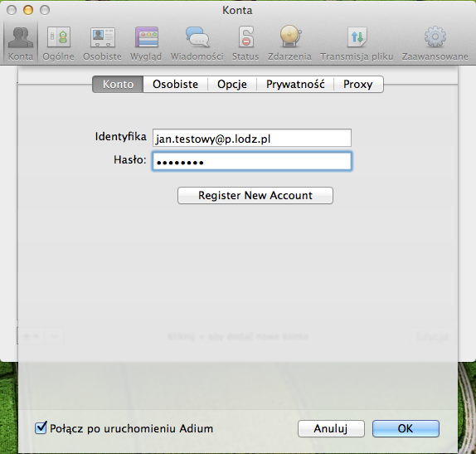Select the Status door-hanger icon
The height and width of the screenshot is (454, 476).
pyautogui.click(x=245, y=43)
